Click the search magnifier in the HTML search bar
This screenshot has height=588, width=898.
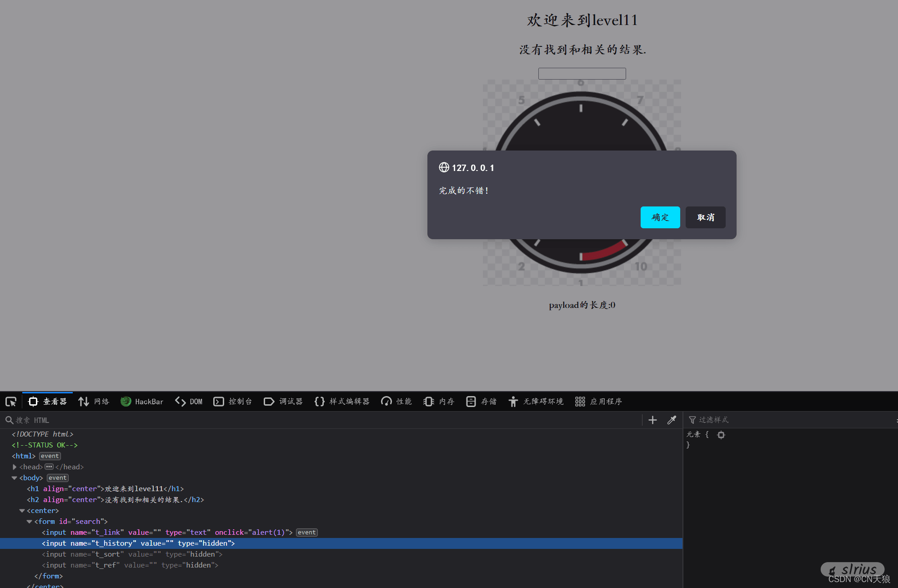pos(9,420)
